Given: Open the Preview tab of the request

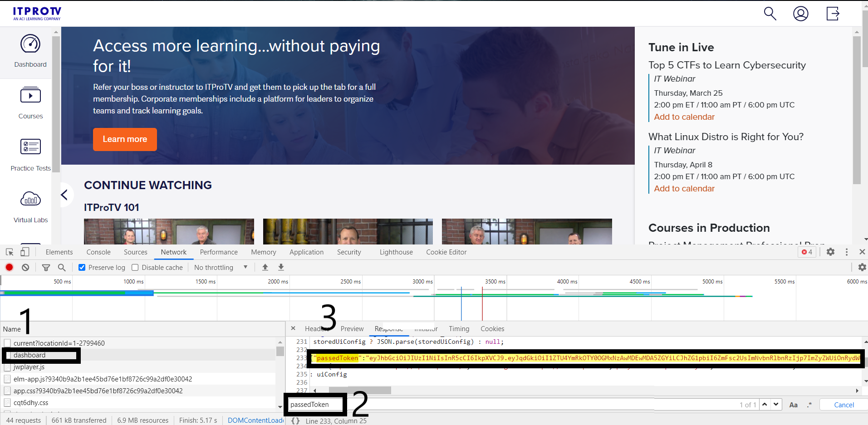Looking at the screenshot, I should pyautogui.click(x=352, y=329).
